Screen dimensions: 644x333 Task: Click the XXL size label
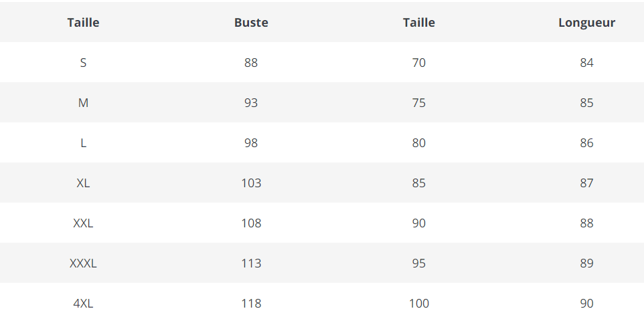point(83,223)
